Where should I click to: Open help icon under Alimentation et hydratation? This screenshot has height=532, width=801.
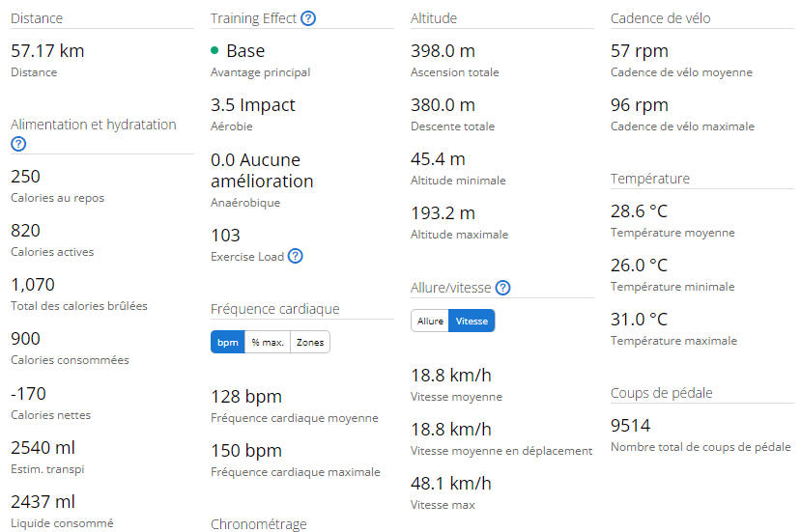(x=18, y=144)
